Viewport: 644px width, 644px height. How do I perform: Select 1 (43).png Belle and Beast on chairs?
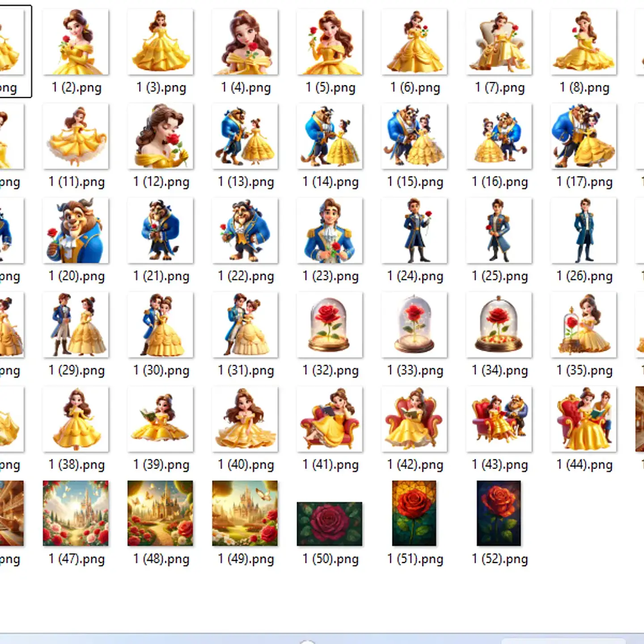(x=499, y=419)
